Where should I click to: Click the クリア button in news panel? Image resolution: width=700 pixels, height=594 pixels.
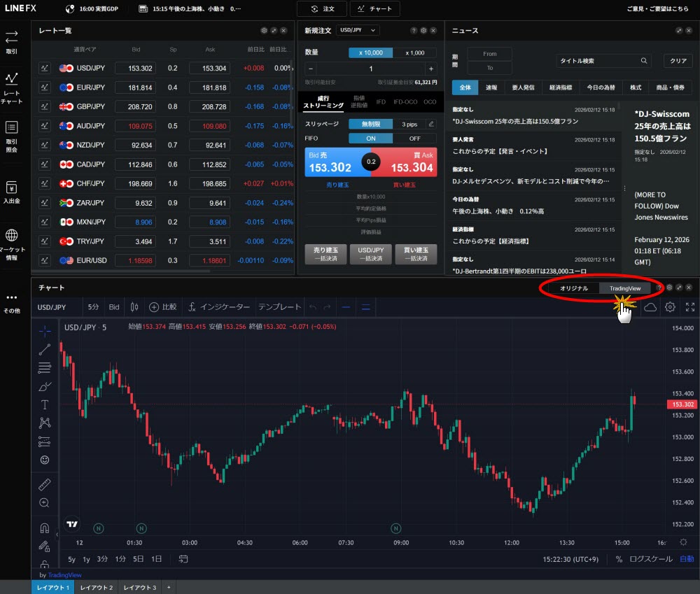point(678,61)
